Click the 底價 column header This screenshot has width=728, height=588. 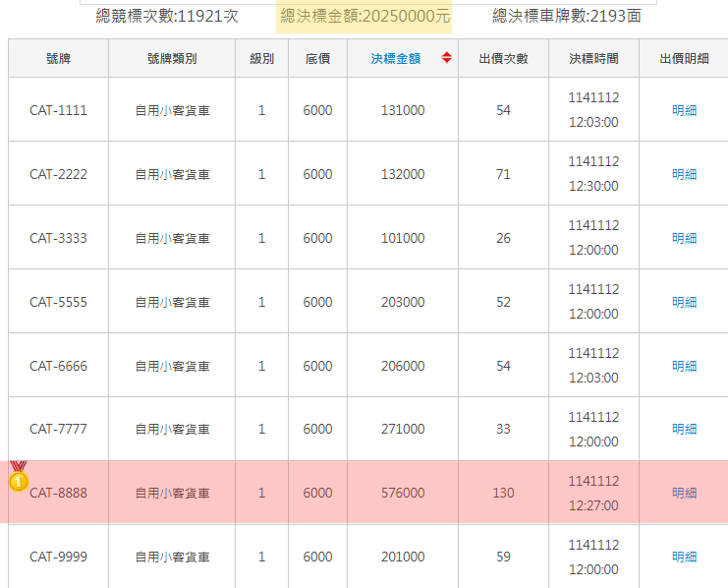point(317,59)
